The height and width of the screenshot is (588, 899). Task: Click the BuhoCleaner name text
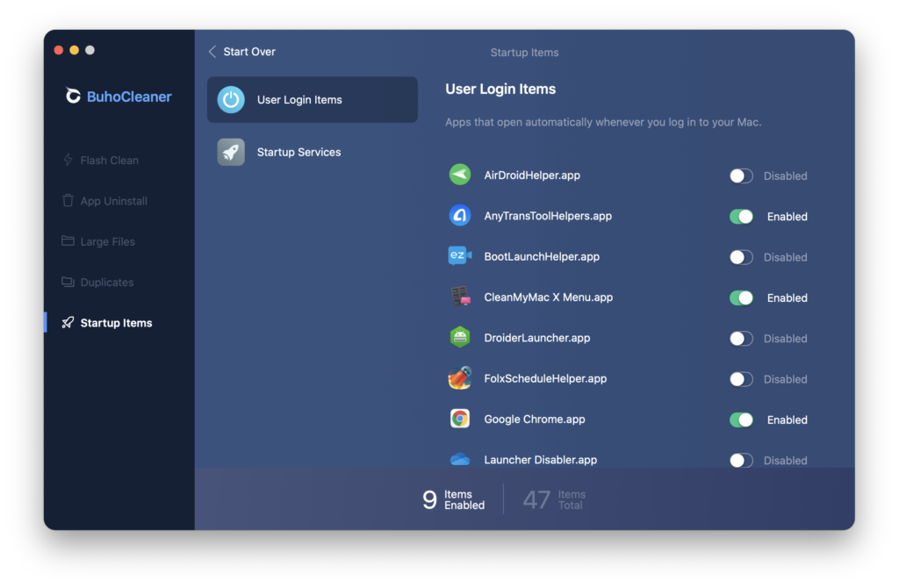[x=129, y=97]
